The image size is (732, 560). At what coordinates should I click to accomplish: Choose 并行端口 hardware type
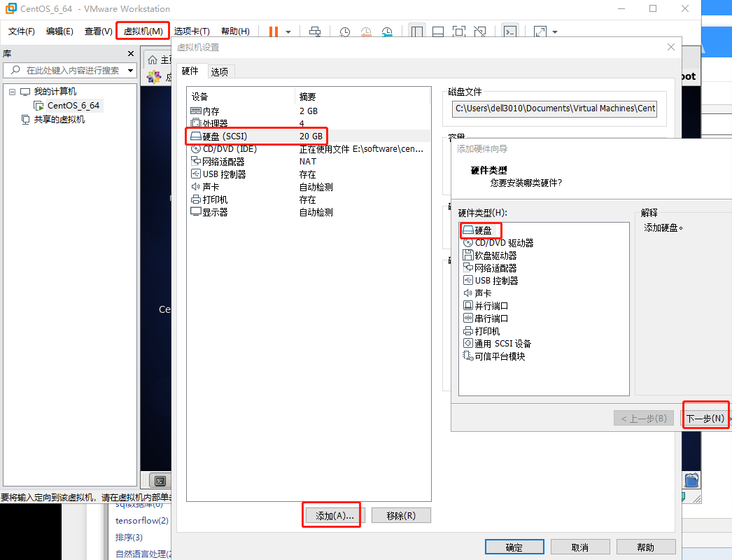click(x=486, y=306)
